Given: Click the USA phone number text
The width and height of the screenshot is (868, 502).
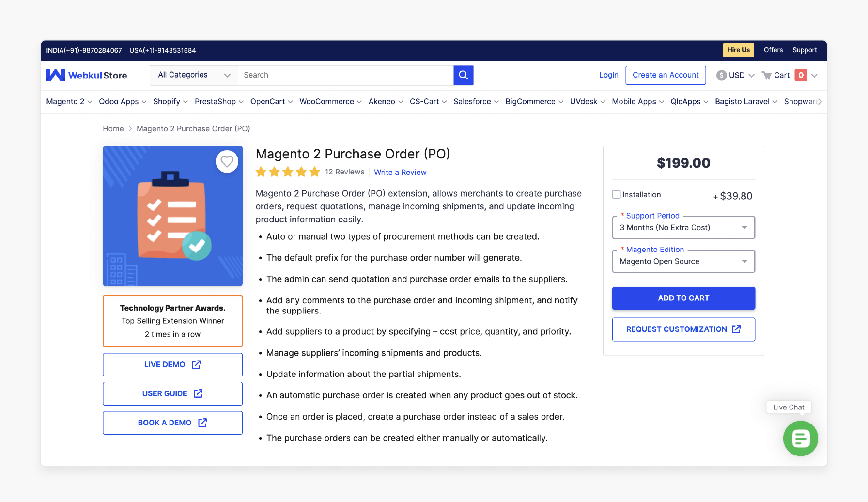Looking at the screenshot, I should 163,50.
